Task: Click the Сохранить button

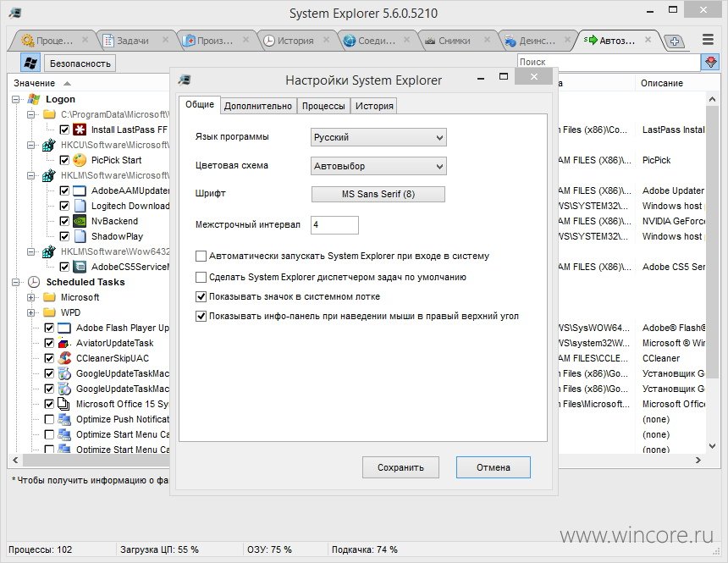Action: click(x=400, y=467)
